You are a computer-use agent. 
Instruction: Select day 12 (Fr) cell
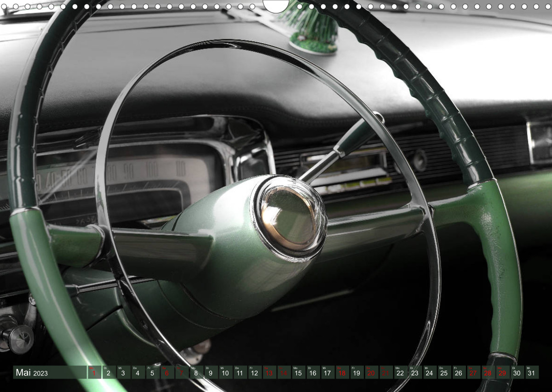click(254, 372)
